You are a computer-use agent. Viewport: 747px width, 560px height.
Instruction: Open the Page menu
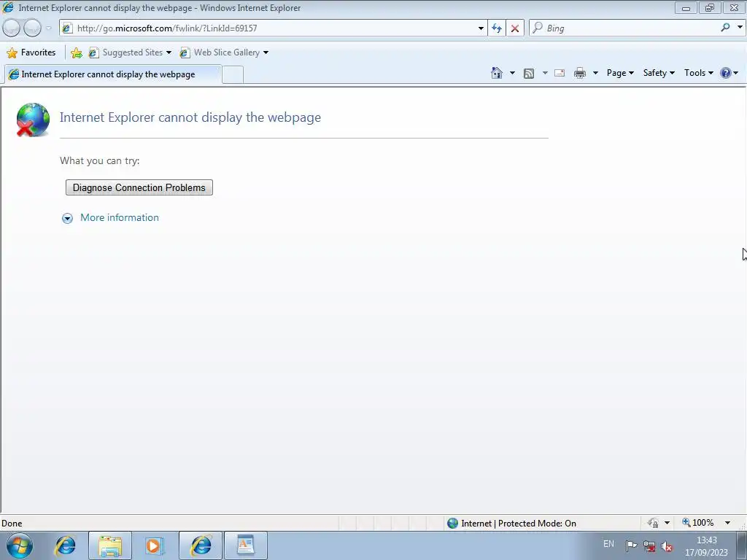(x=620, y=73)
